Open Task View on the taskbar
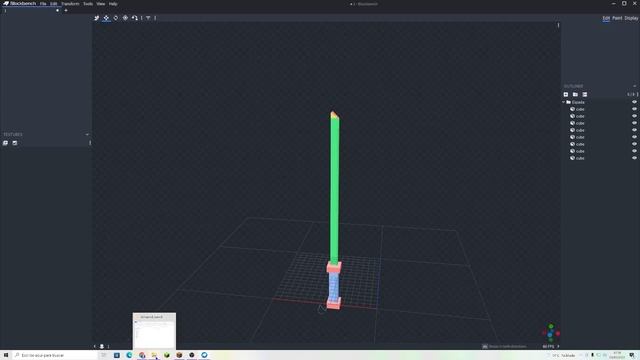This screenshot has width=640, height=360. pos(104,355)
